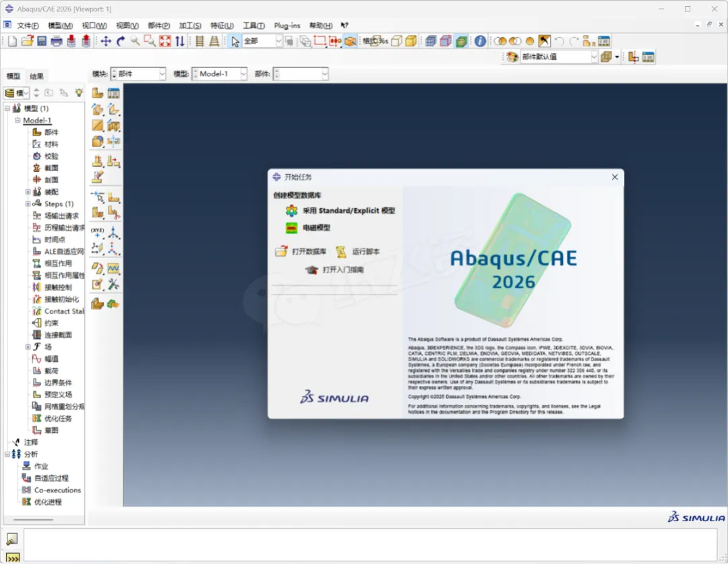
Task: Collapse the 模型 (1) root node
Action: pos(7,108)
